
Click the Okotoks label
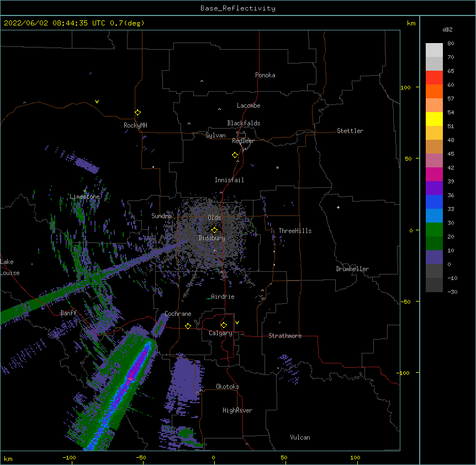click(x=228, y=387)
